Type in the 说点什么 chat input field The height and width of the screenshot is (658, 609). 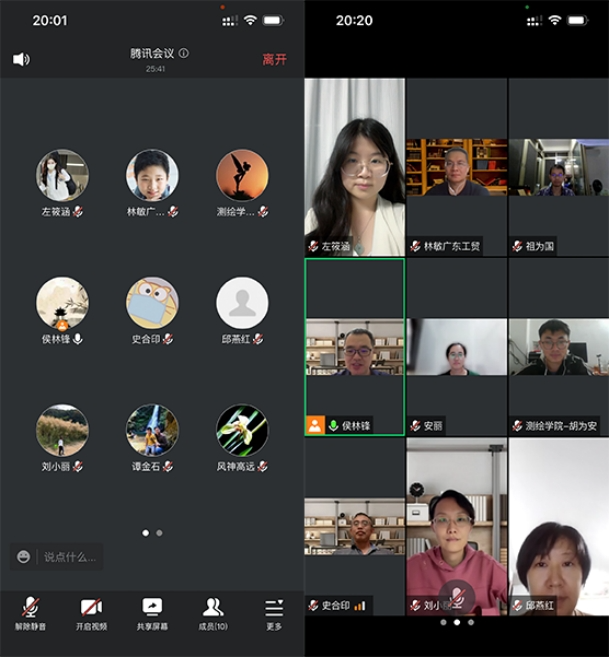coord(68,556)
